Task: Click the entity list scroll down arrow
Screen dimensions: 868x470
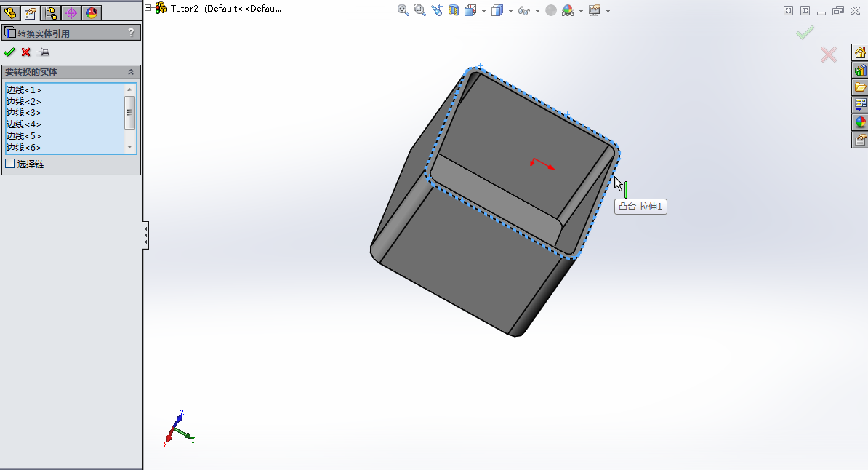Action: click(129, 147)
